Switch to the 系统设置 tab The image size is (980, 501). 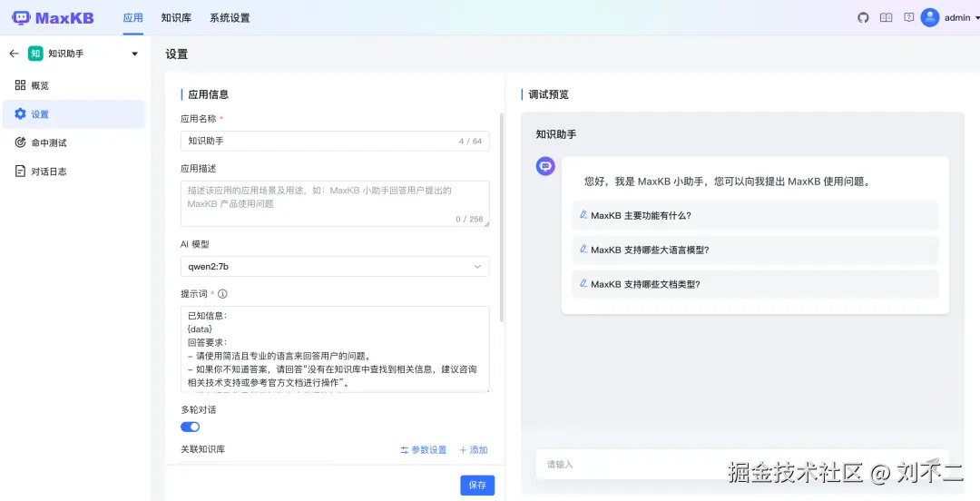(x=230, y=18)
